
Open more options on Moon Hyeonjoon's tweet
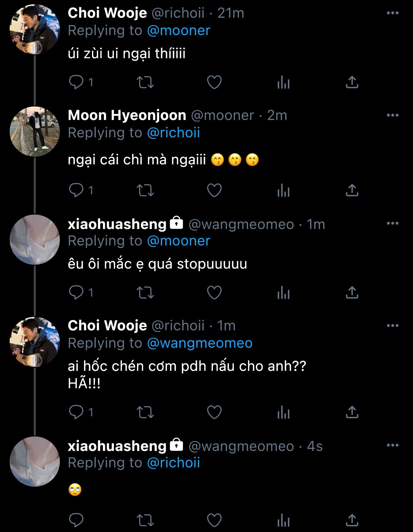[392, 115]
